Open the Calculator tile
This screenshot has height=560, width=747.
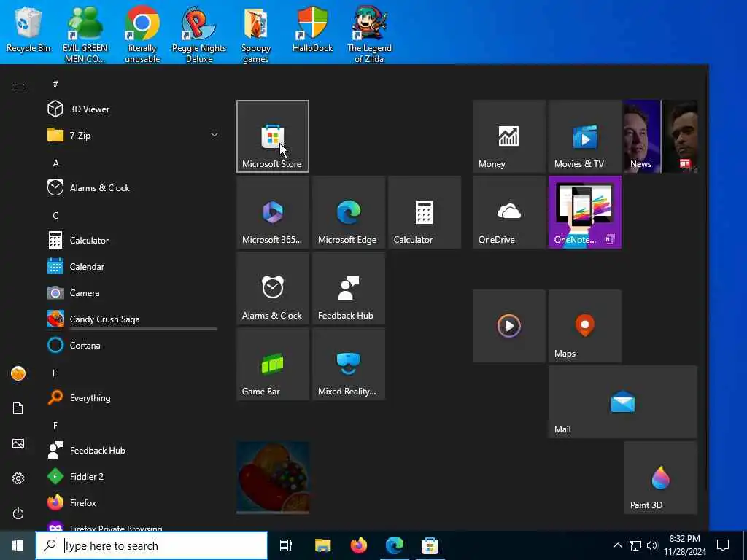pos(425,212)
